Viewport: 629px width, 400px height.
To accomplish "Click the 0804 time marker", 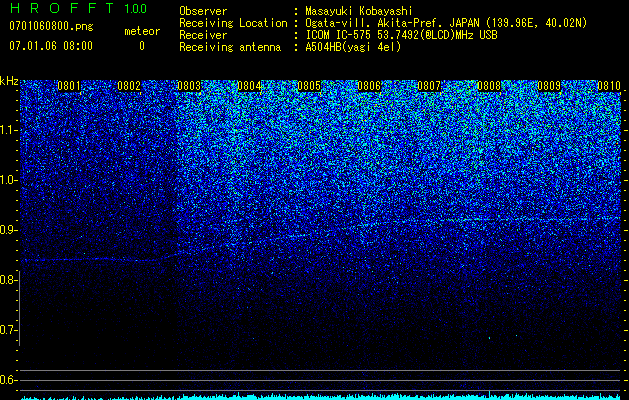I will pos(249,86).
